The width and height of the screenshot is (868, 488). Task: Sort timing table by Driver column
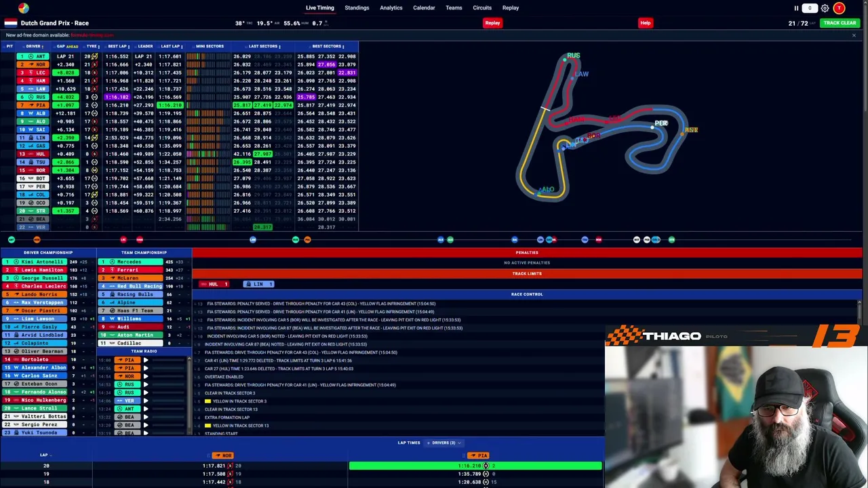click(x=34, y=46)
